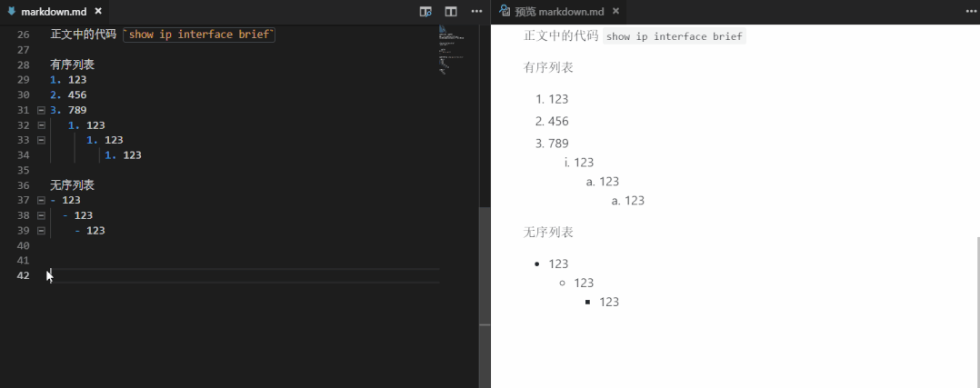Screen dimensions: 980x388
Task: Open preview pane more actions menu
Action: (x=970, y=12)
